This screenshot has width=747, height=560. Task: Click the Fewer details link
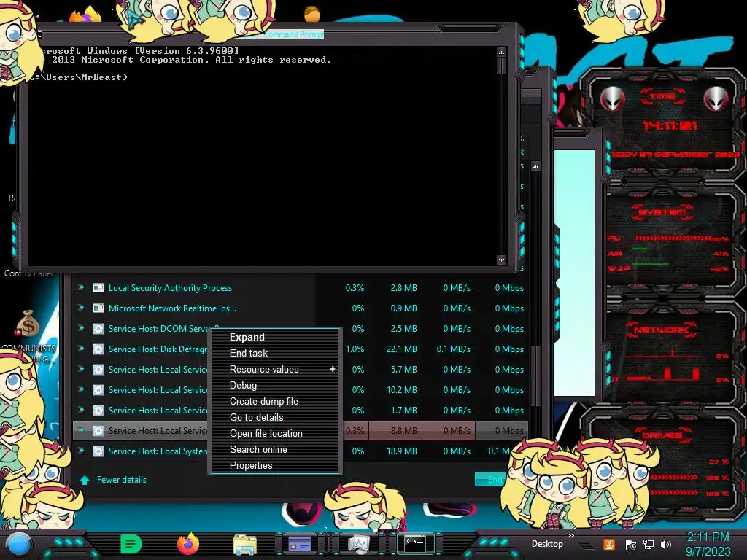tap(122, 480)
